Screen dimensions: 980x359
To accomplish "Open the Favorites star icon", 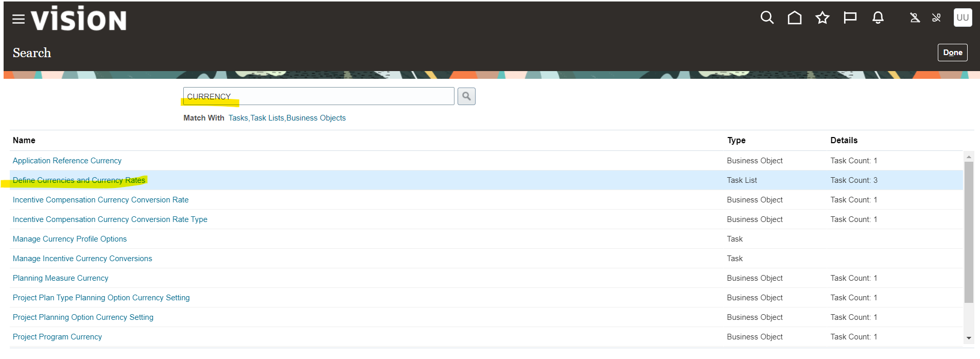I will tap(822, 18).
